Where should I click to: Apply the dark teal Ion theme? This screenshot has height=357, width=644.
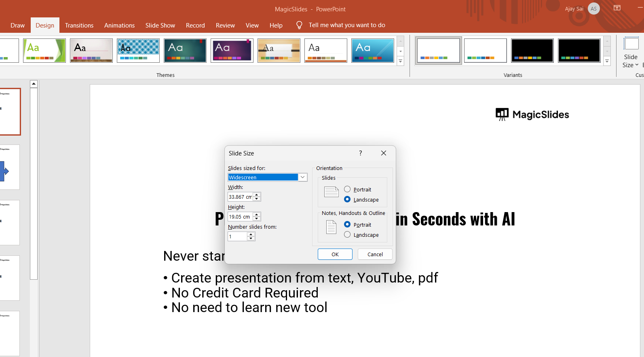(185, 51)
